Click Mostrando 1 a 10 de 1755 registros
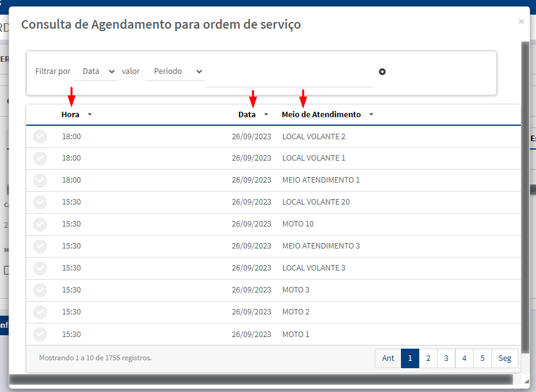The height and width of the screenshot is (392, 536). (95, 358)
